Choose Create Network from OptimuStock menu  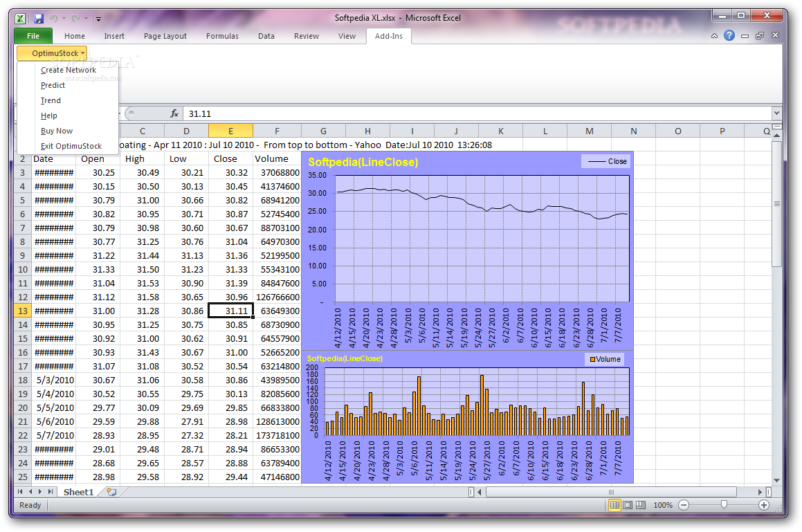point(68,70)
